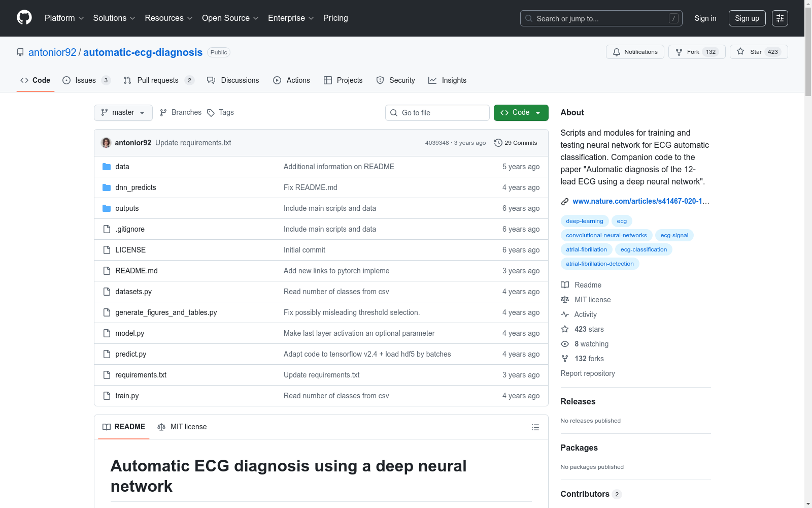Image resolution: width=812 pixels, height=508 pixels.
Task: Click the eye icon beside 8 watching
Action: 565,344
